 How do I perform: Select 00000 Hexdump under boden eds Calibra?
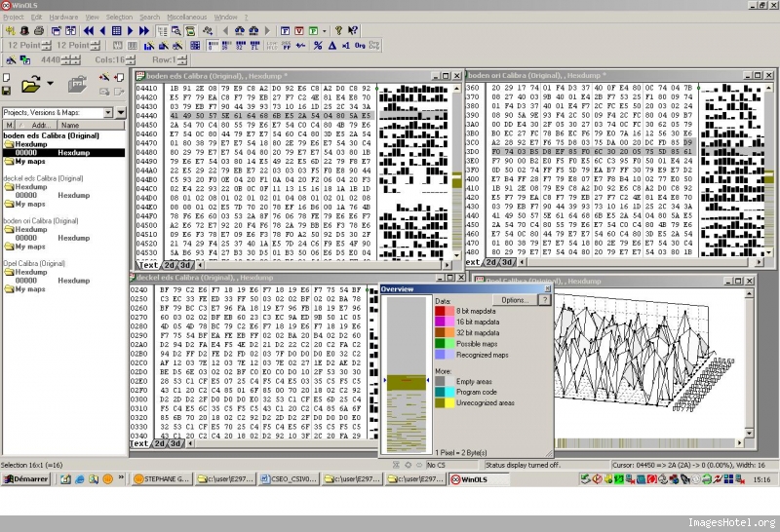(x=63, y=153)
